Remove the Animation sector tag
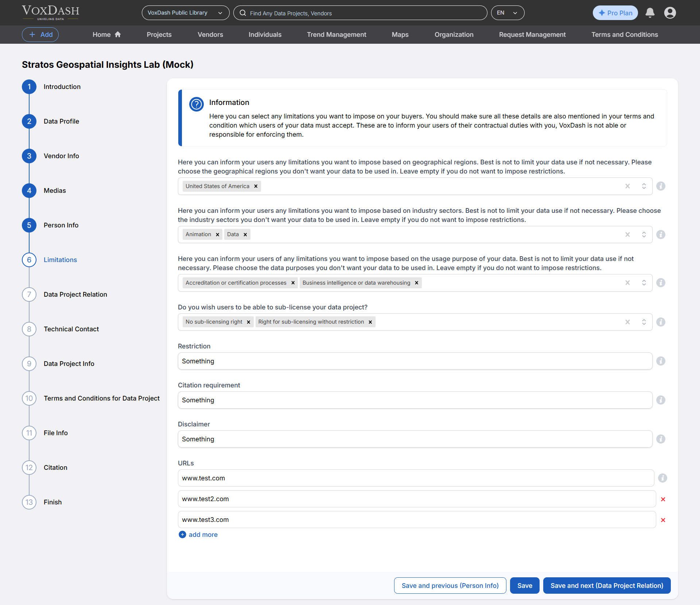The height and width of the screenshot is (605, 700). click(x=218, y=235)
